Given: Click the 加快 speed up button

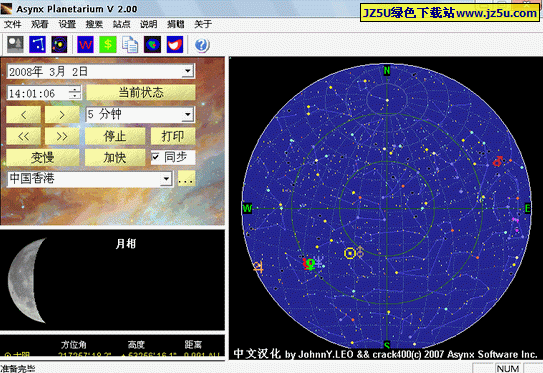Looking at the screenshot, I should point(115,157).
